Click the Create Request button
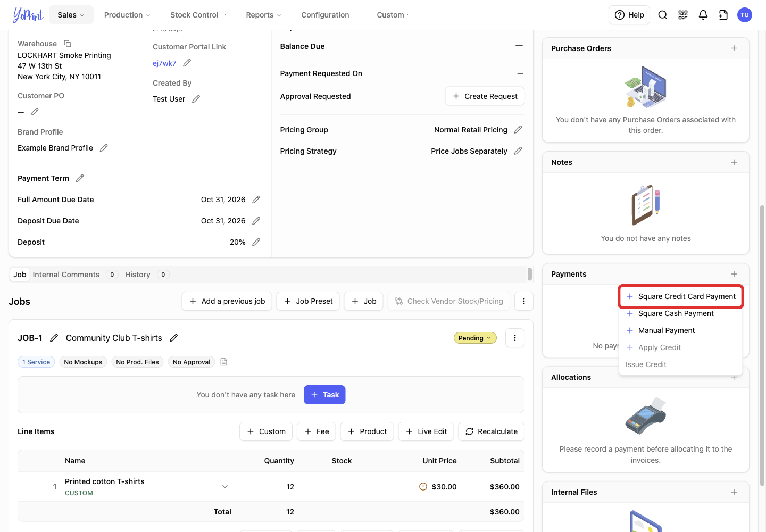 (485, 96)
